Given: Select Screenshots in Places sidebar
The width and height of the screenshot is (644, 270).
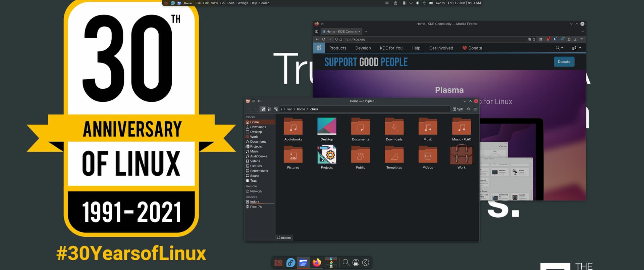Looking at the screenshot, I should [260, 171].
